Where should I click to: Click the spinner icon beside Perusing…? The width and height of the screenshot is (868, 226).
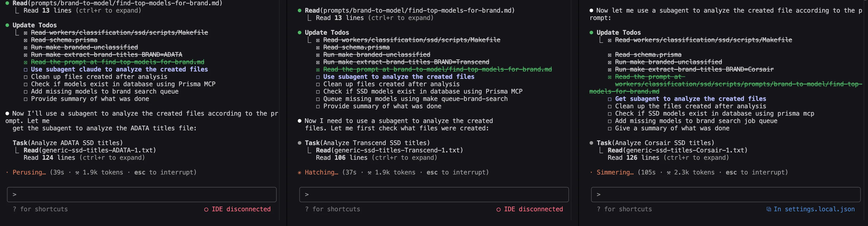tap(7, 173)
